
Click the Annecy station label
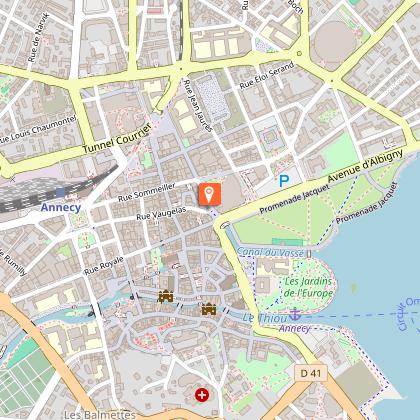click(61, 208)
